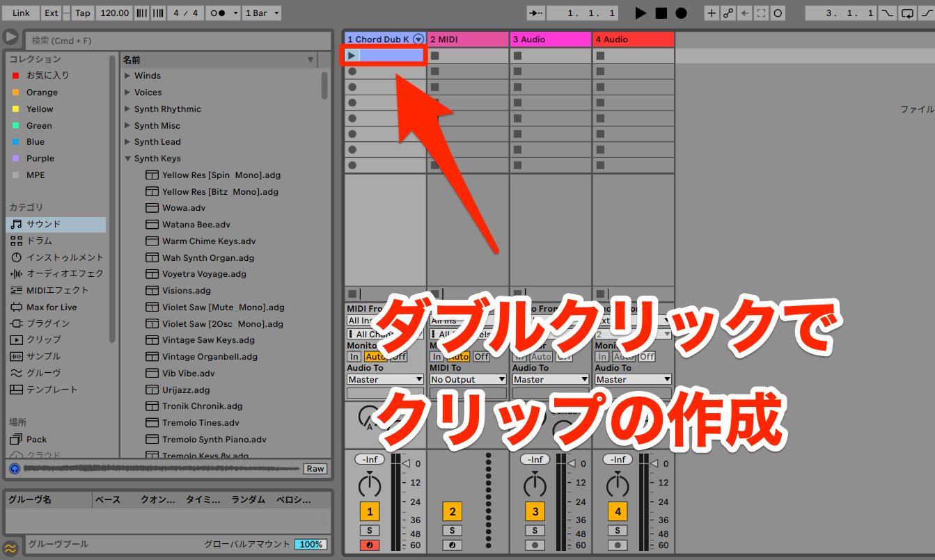935x560 pixels.
Task: Open track 1 Audio To Master dropdown
Action: (x=385, y=379)
